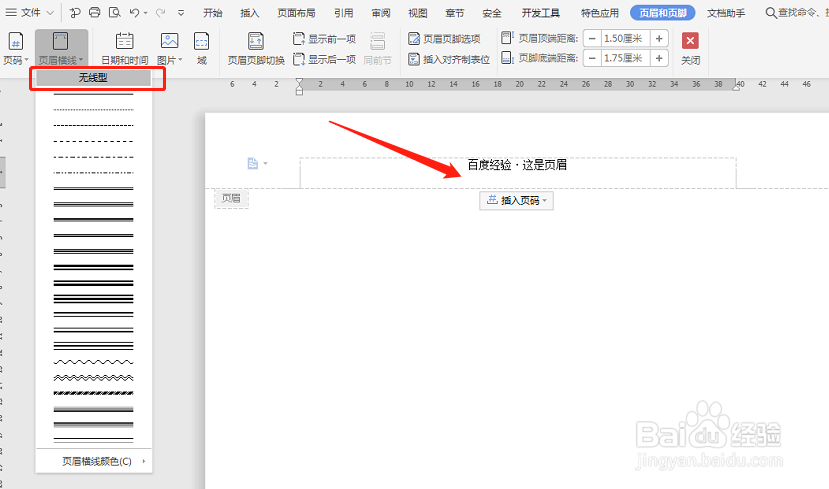Screen dimensions: 829x489
Task: Switch to the 视图 tab
Action: pos(418,13)
